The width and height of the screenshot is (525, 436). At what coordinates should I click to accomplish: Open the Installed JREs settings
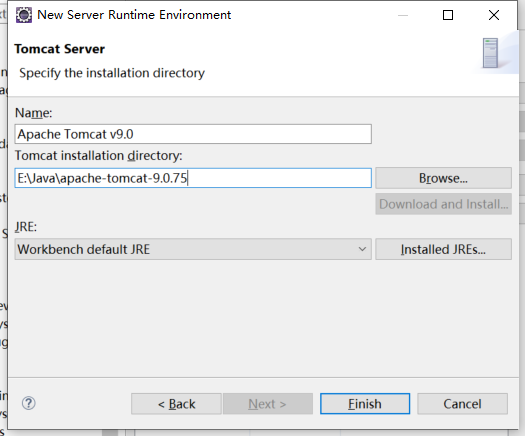(443, 249)
